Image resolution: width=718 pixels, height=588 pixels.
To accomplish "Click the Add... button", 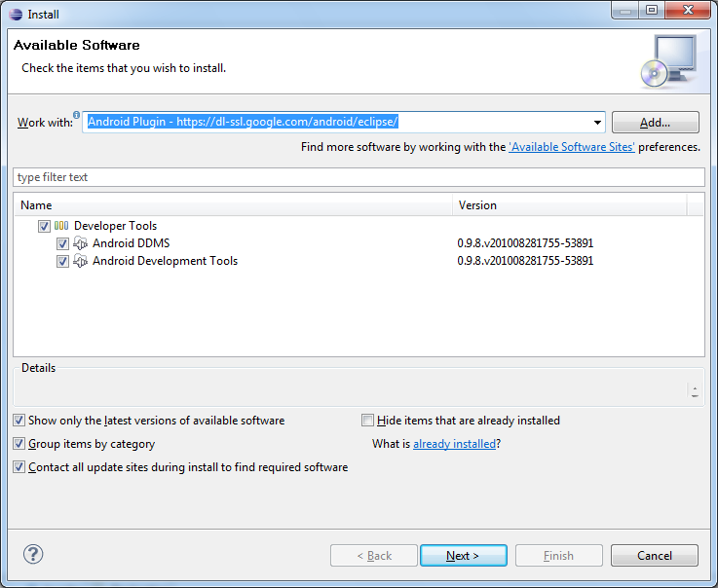I will click(x=656, y=123).
